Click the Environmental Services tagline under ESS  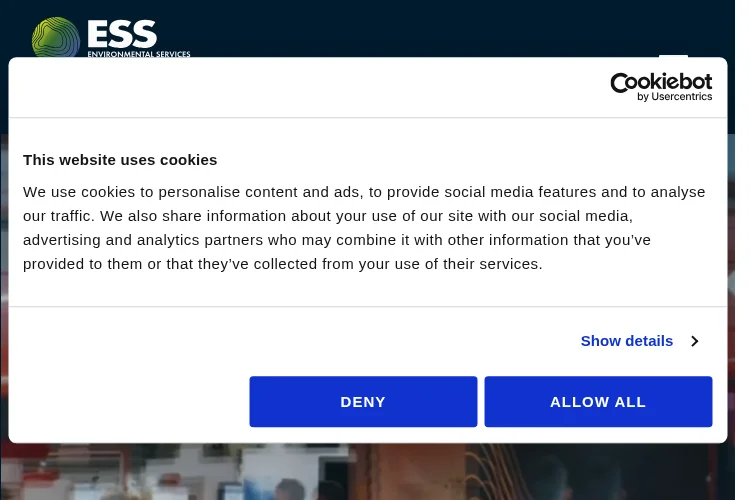click(x=139, y=54)
